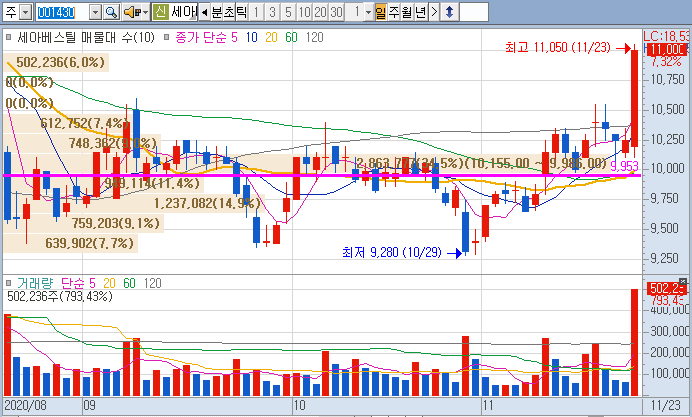Open the 주 market type dropdown

pyautogui.click(x=26, y=12)
